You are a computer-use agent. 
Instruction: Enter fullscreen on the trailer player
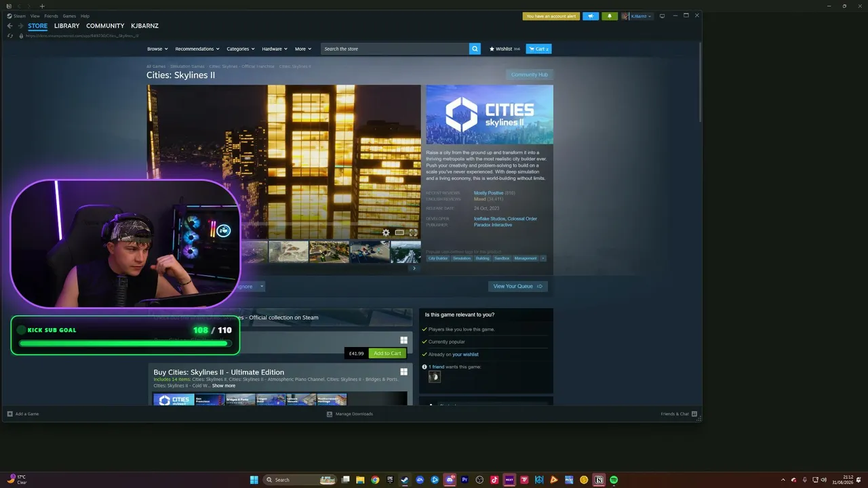point(413,232)
